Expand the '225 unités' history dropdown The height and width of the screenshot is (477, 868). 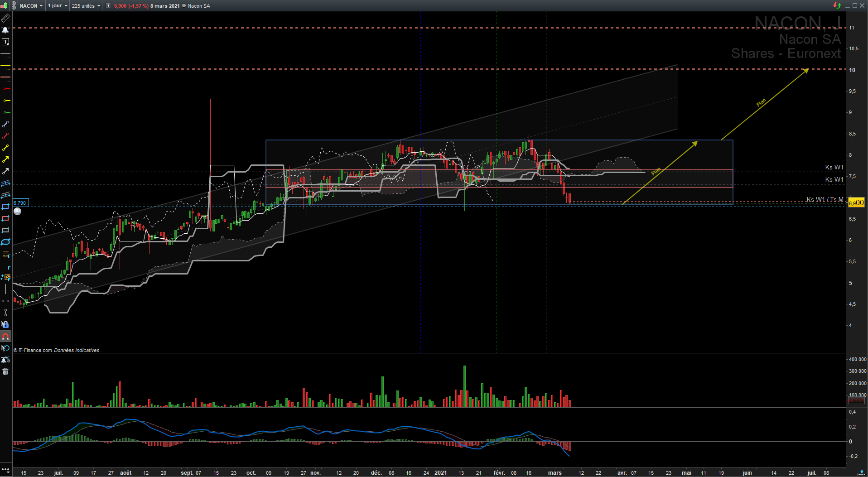(86, 6)
